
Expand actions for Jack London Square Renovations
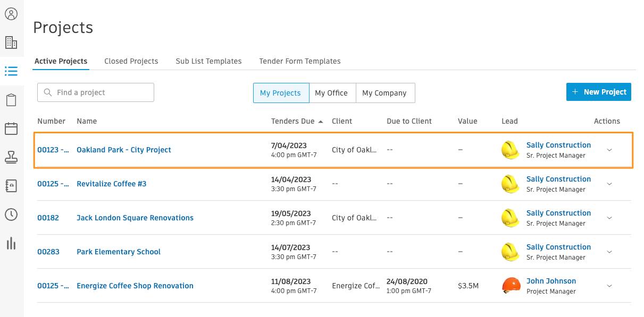coord(609,218)
